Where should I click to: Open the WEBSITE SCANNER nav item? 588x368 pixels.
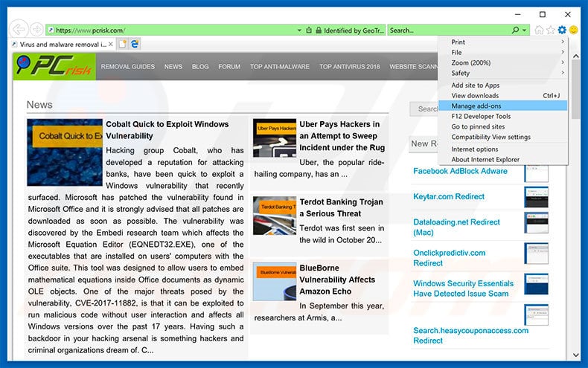point(413,66)
